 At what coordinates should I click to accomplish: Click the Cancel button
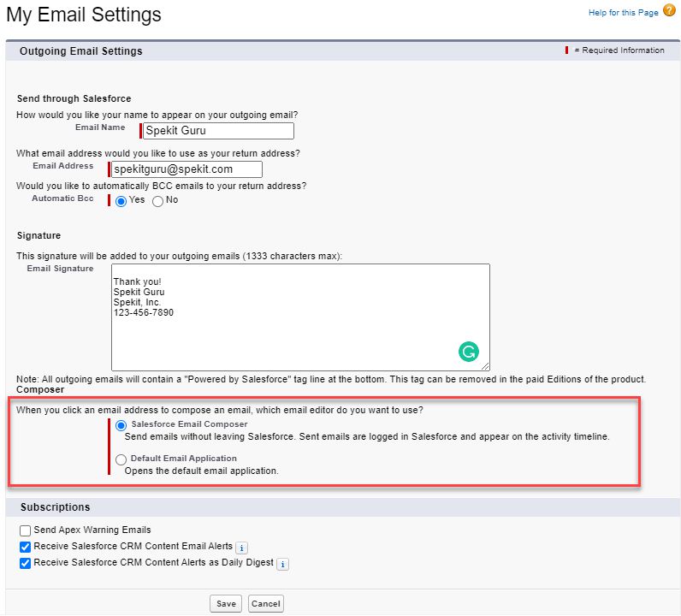[266, 603]
